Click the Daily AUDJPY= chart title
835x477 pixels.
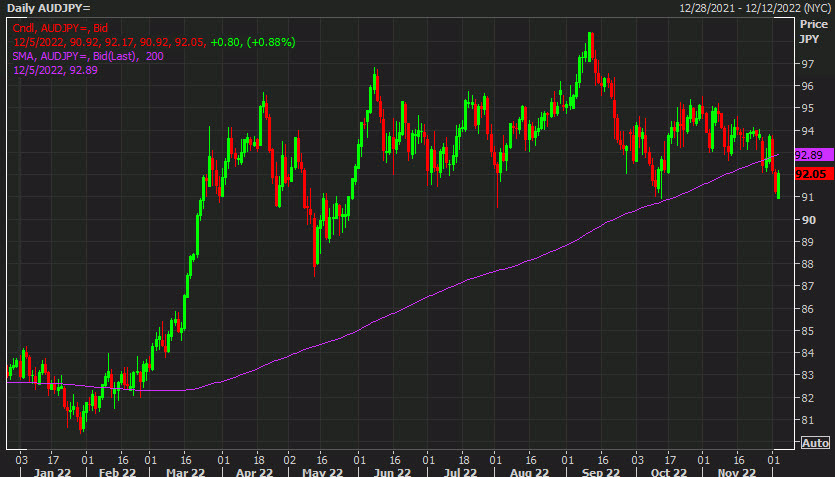(x=48, y=8)
